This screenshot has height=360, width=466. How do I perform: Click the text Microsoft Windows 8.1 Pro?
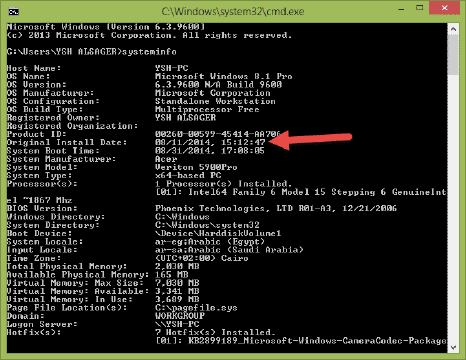pos(224,76)
